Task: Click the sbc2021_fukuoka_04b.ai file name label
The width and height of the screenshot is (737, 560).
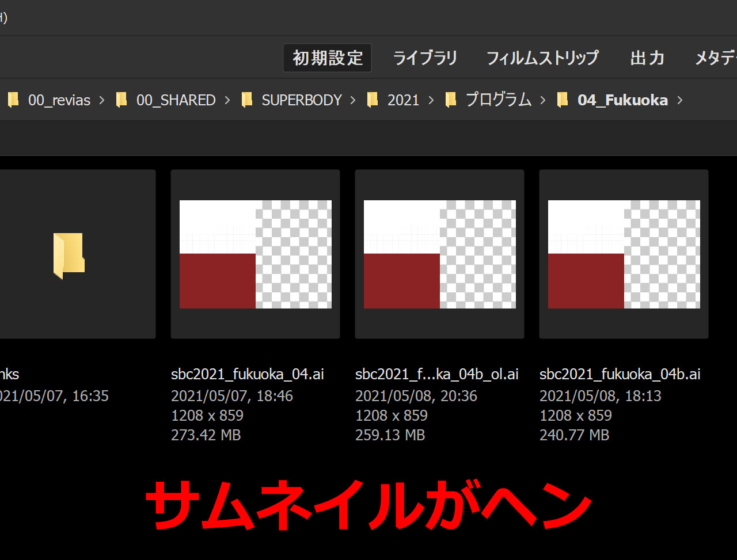Action: pyautogui.click(x=620, y=374)
